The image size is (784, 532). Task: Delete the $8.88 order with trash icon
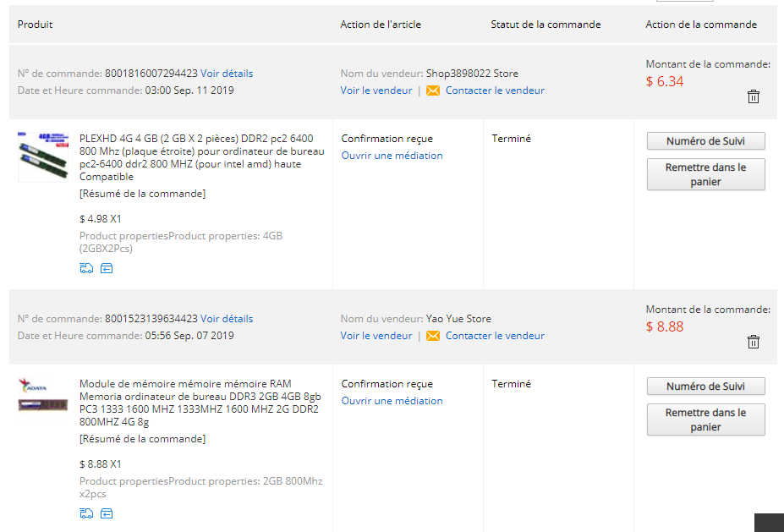point(753,342)
